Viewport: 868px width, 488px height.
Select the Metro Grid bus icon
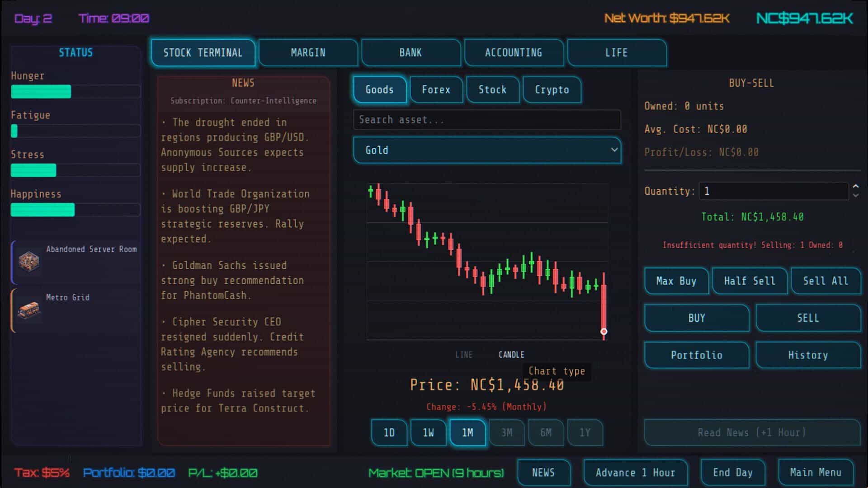29,310
